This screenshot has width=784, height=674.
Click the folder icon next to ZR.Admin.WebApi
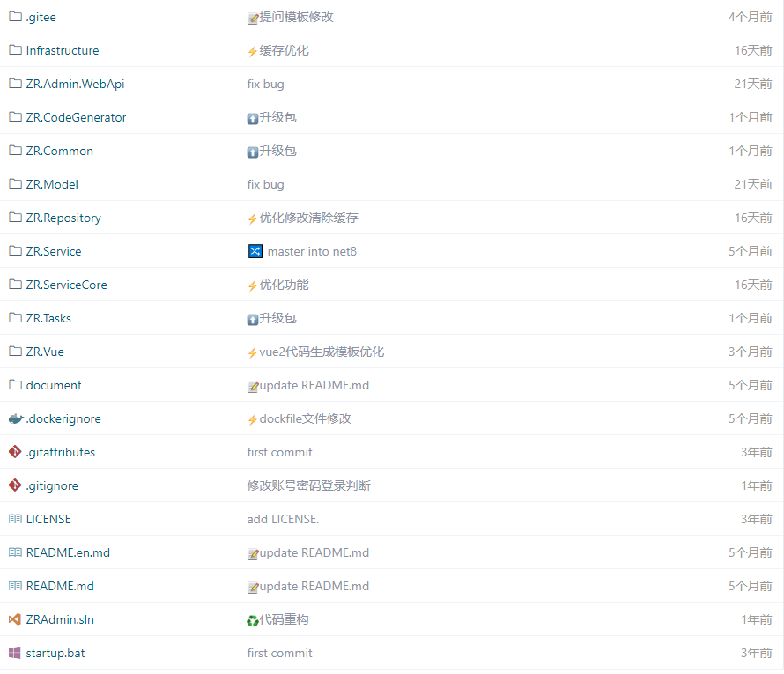coord(16,84)
